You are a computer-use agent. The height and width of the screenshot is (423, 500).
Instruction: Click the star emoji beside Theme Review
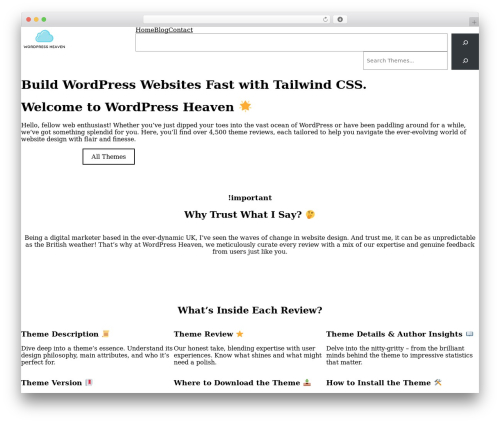[x=240, y=334]
